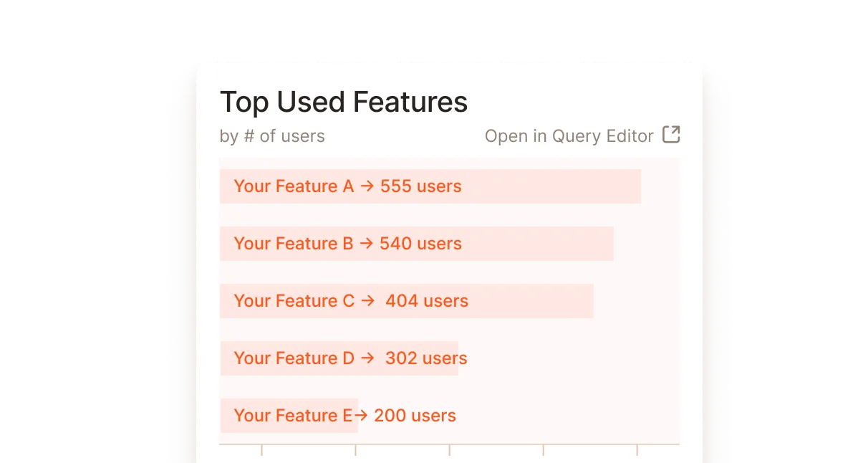Click the arrow after Your Feature E

tap(362, 416)
